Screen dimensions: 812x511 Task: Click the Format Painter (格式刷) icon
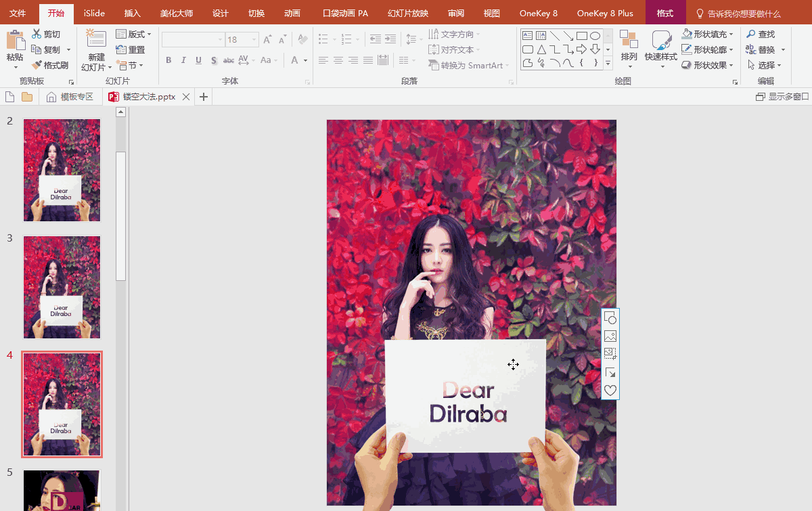37,66
